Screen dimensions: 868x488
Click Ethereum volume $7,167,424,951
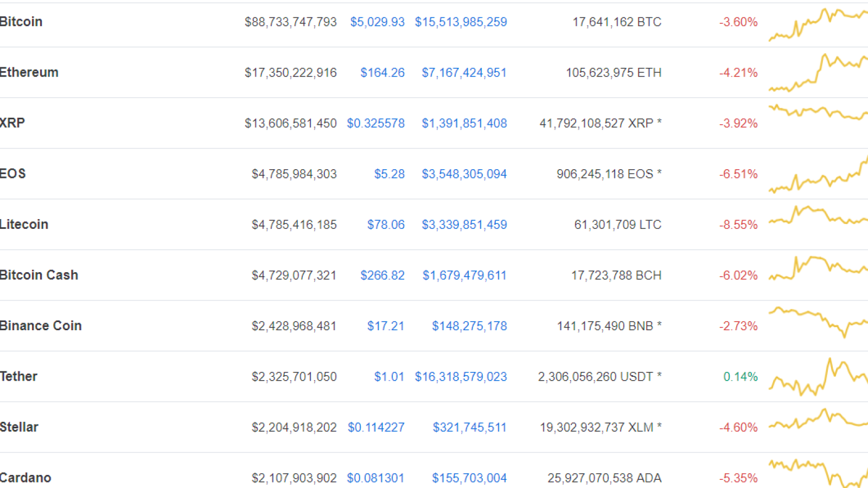[x=464, y=73]
